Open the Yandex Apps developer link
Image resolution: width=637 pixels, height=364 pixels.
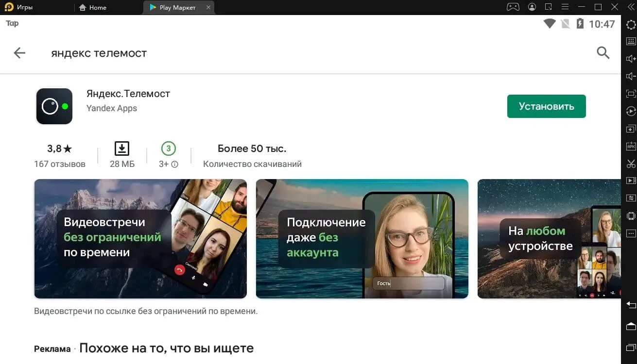tap(112, 108)
